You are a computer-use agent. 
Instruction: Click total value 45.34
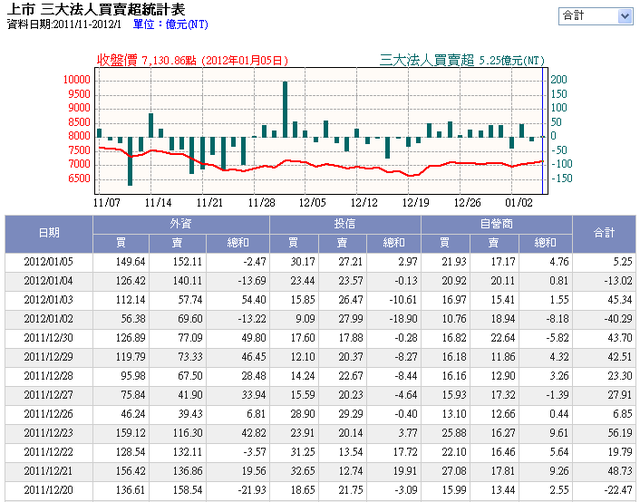point(620,300)
